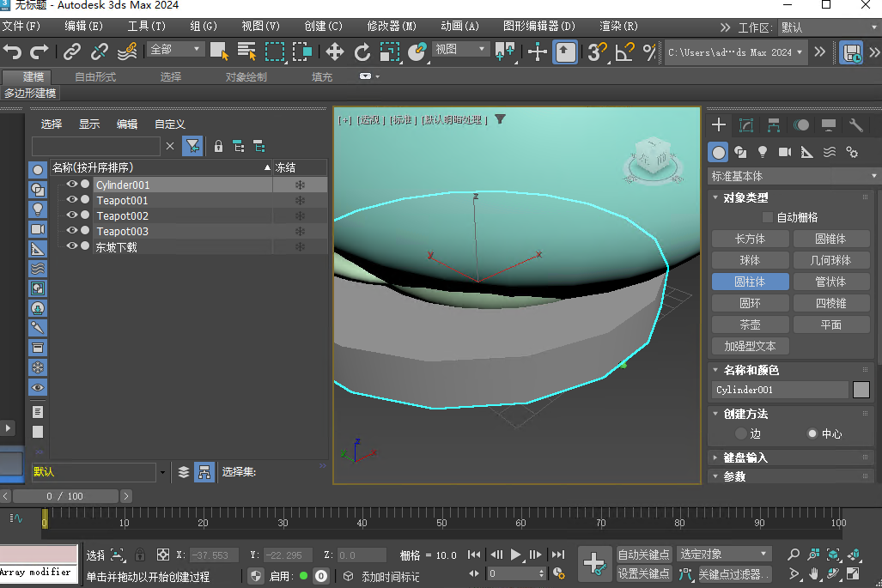Open the Hierarchy command panel tab
The image size is (882, 588).
pyautogui.click(x=774, y=125)
